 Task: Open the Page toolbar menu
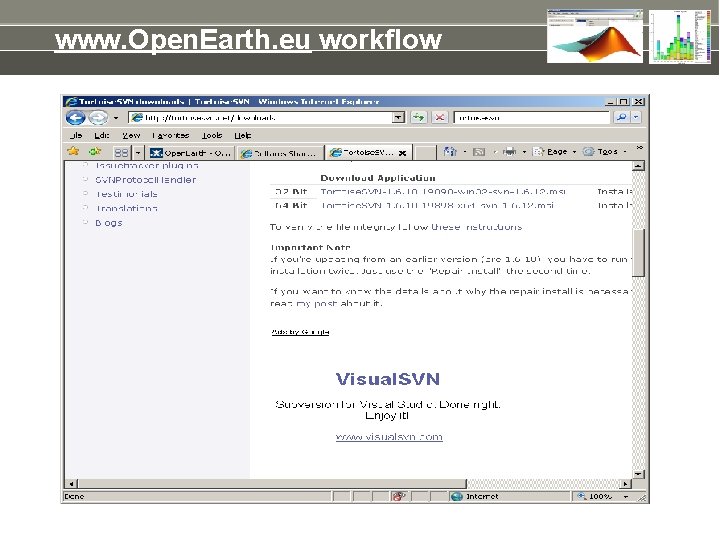pos(554,152)
